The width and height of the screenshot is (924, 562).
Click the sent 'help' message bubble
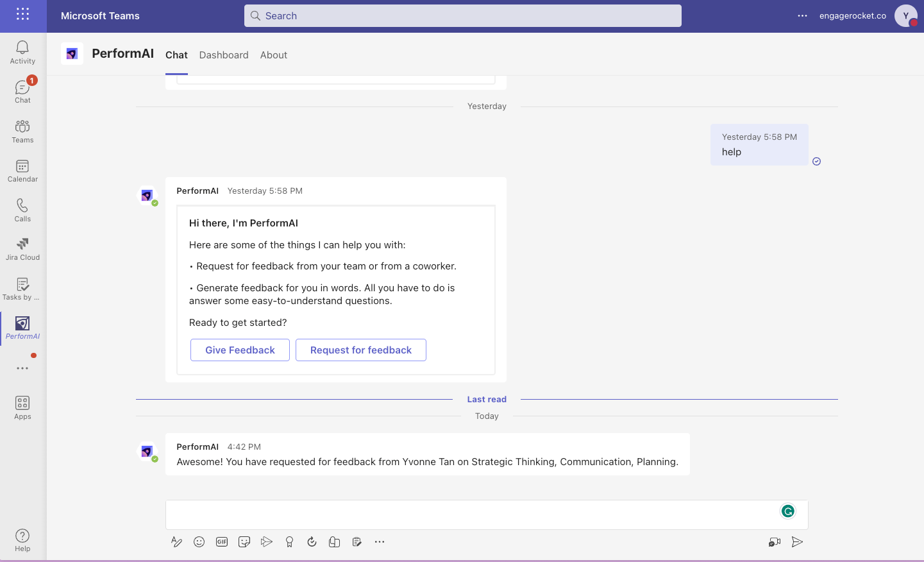pos(759,145)
